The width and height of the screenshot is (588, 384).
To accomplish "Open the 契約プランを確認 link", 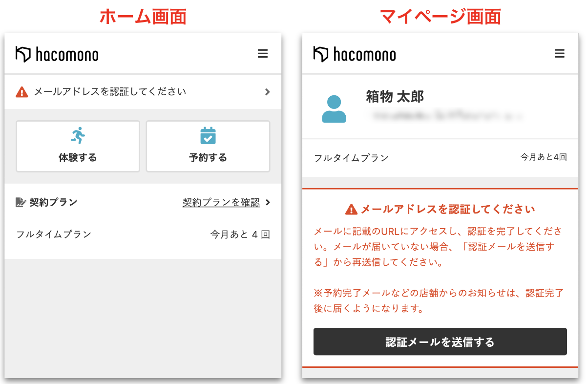I will [221, 202].
